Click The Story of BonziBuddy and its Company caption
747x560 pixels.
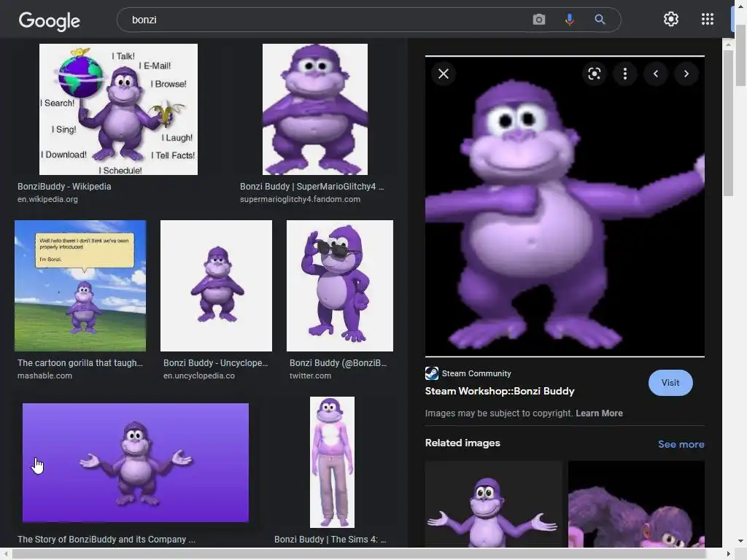(107, 540)
